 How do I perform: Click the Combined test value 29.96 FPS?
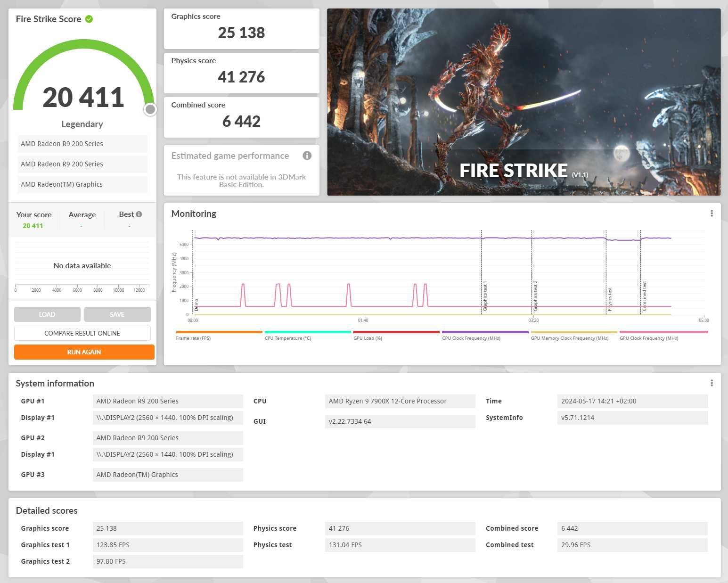pos(632,545)
